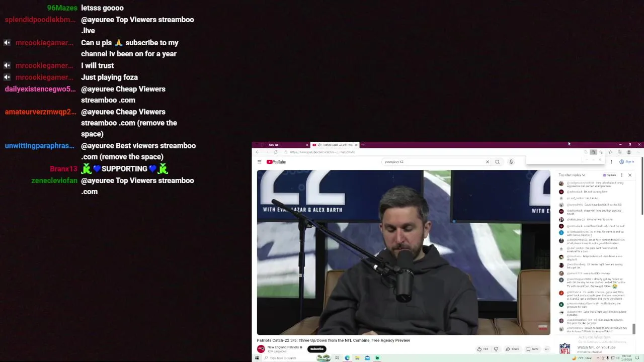This screenshot has width=644, height=362.
Task: Click username 96Mazes in stream chat
Action: point(62,8)
